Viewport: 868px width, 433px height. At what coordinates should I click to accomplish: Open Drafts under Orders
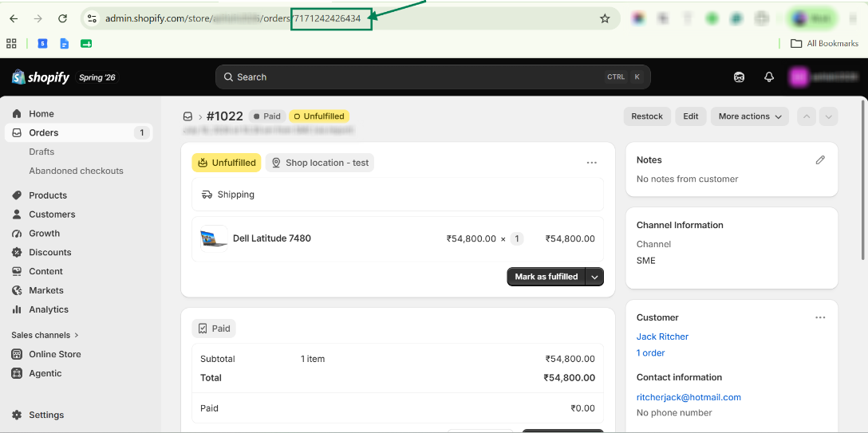(41, 152)
